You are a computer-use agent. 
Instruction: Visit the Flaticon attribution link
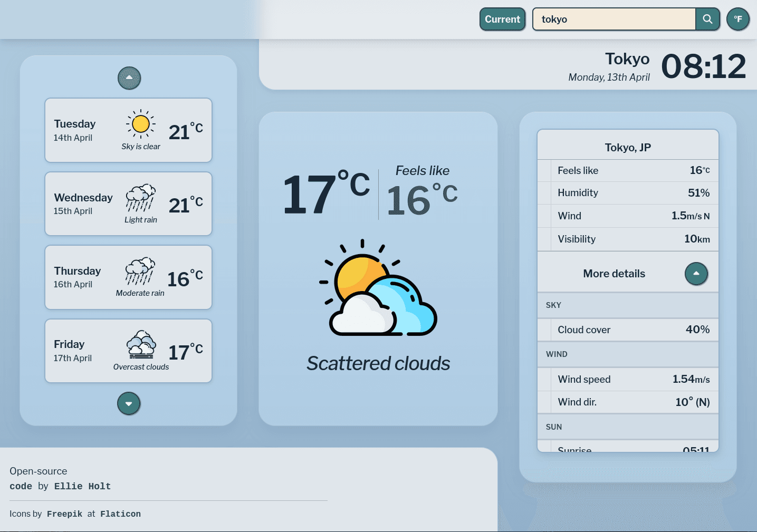pyautogui.click(x=120, y=514)
